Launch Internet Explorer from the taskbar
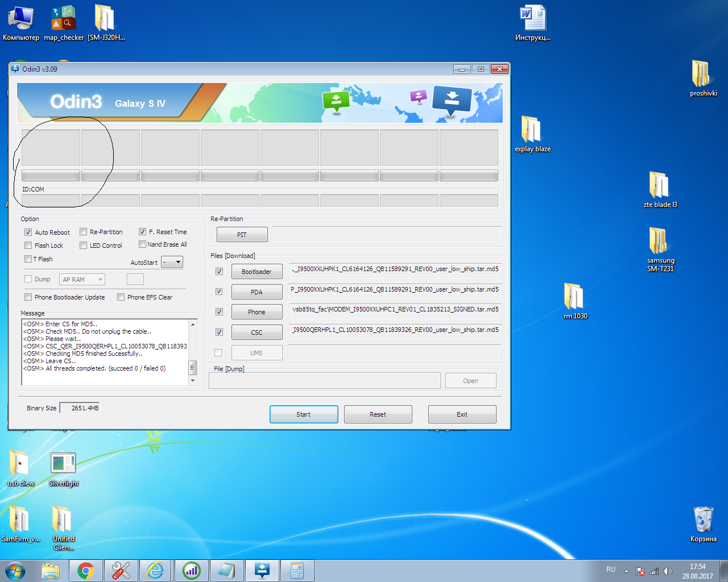 [x=155, y=570]
